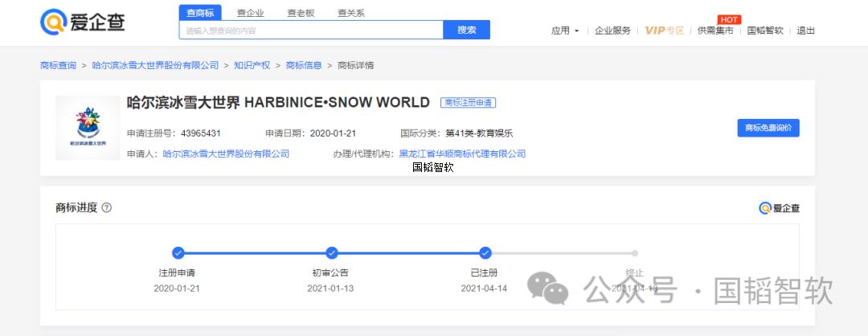Click the 第41类-教育娱乐 classification text

click(479, 133)
